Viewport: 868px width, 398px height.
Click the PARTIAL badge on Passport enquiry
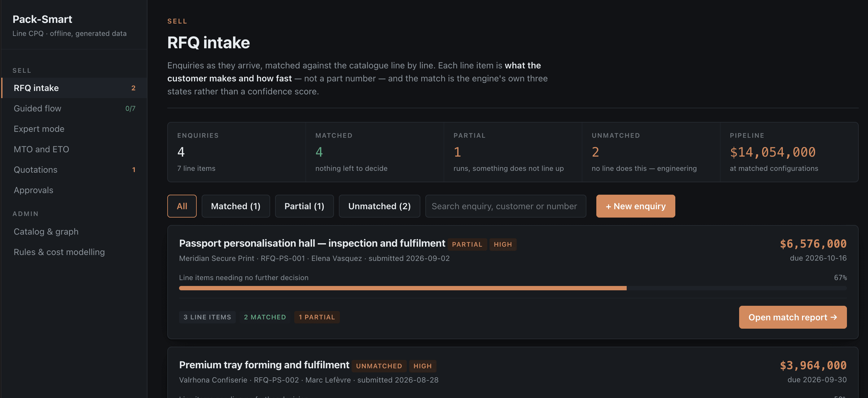tap(467, 244)
